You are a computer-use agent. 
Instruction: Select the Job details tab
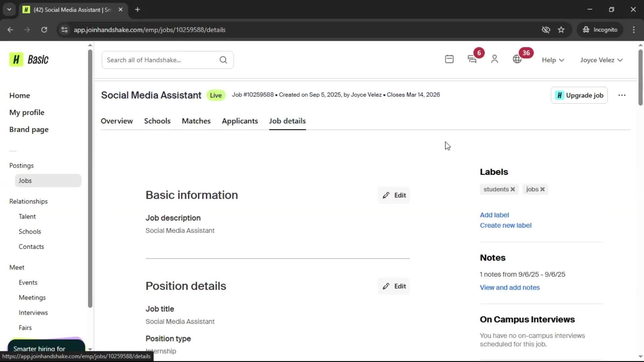pyautogui.click(x=287, y=121)
